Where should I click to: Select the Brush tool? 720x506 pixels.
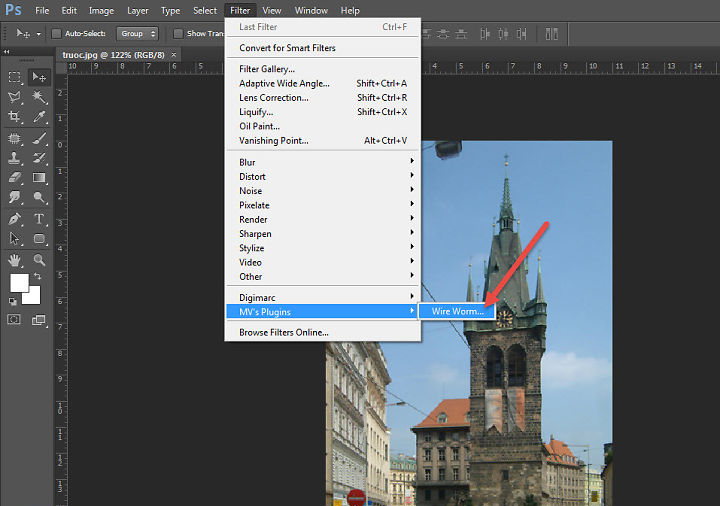click(39, 138)
